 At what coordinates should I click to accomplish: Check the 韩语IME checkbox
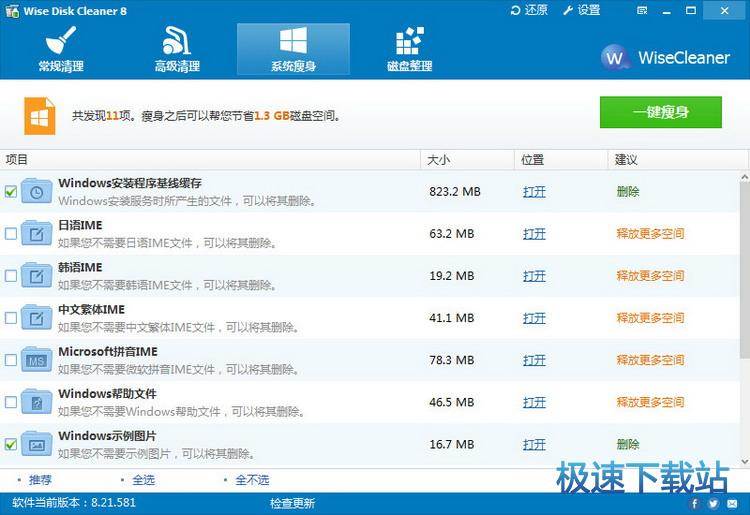(11, 276)
